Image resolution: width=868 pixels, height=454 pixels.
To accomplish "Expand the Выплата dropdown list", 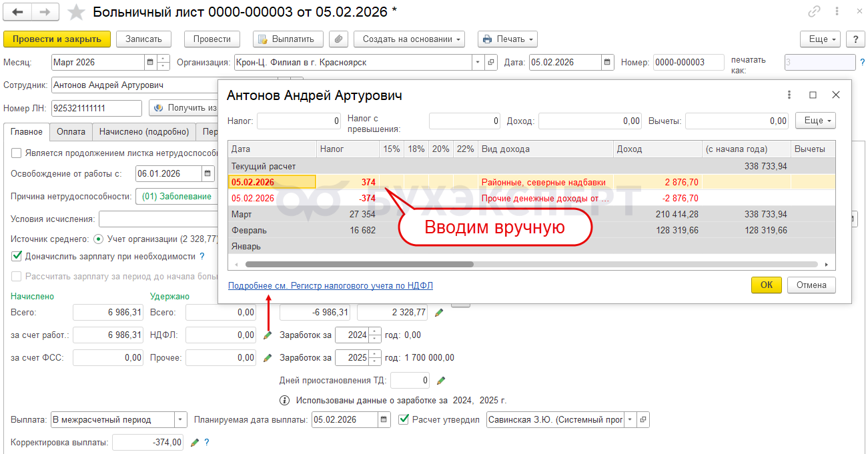I will click(181, 420).
